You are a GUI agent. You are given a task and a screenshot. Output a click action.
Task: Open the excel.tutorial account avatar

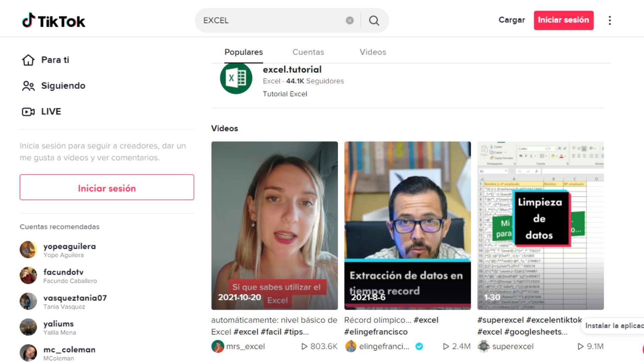point(236,78)
